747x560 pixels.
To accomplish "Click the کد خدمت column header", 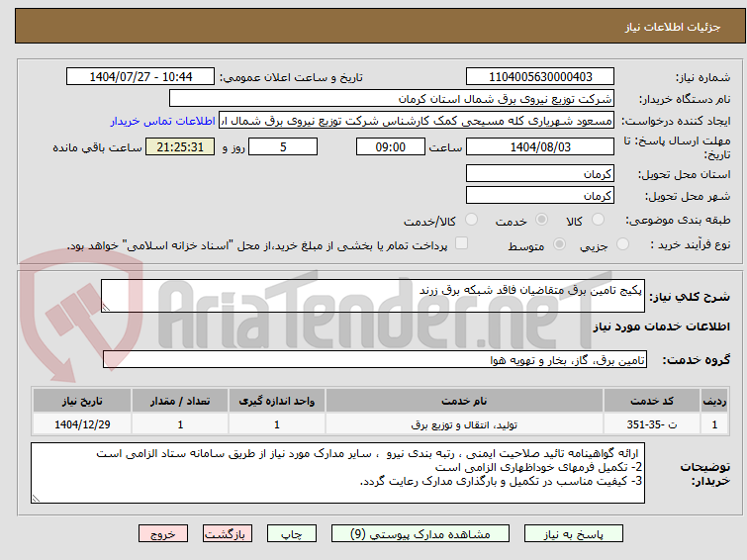I will tap(652, 401).
